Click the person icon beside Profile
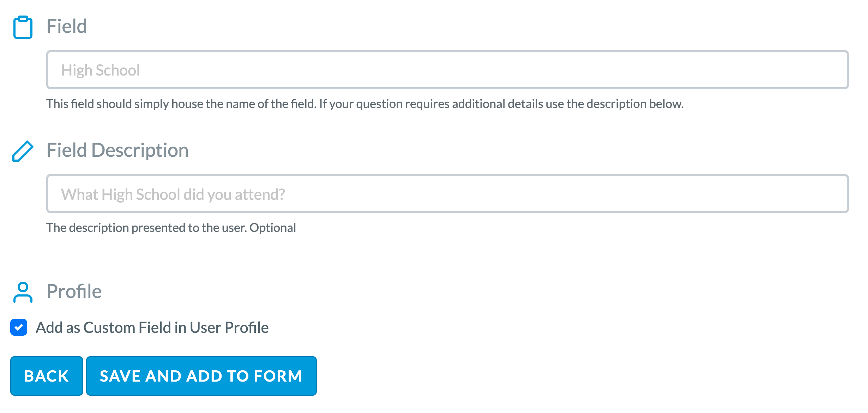The width and height of the screenshot is (868, 413). (x=23, y=292)
